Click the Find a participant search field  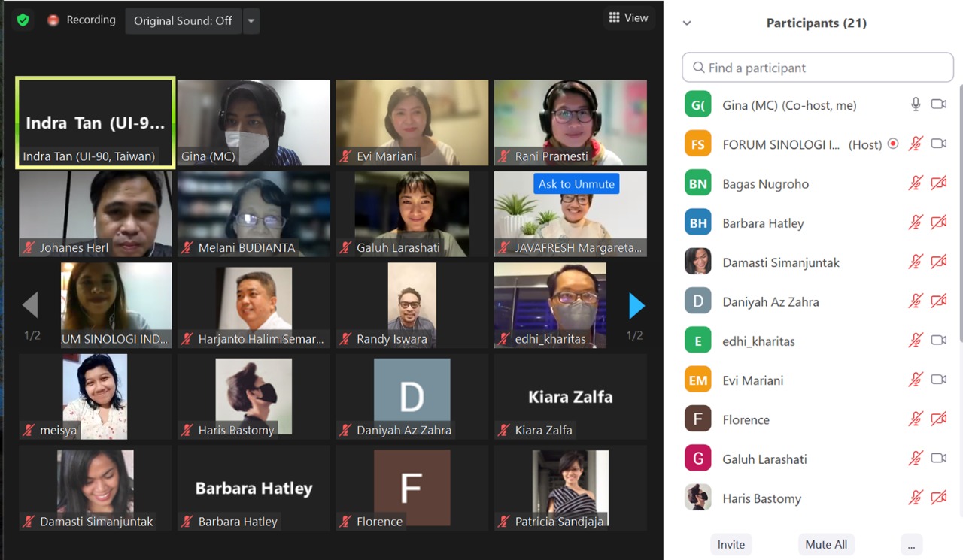pyautogui.click(x=817, y=68)
